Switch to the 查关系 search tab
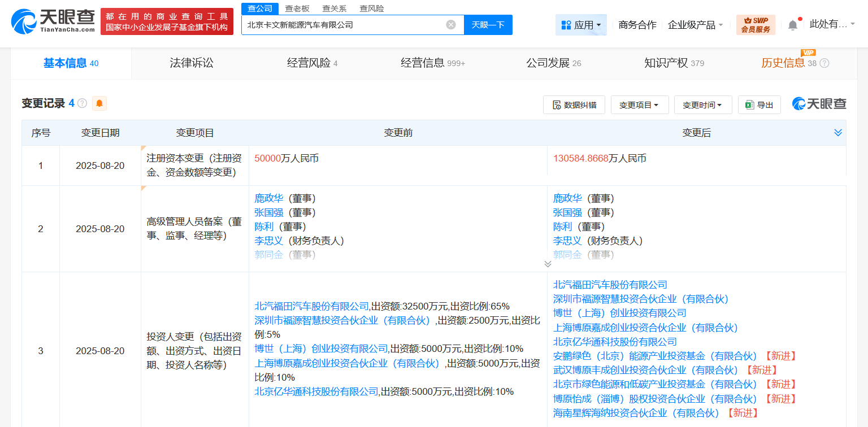 tap(334, 8)
